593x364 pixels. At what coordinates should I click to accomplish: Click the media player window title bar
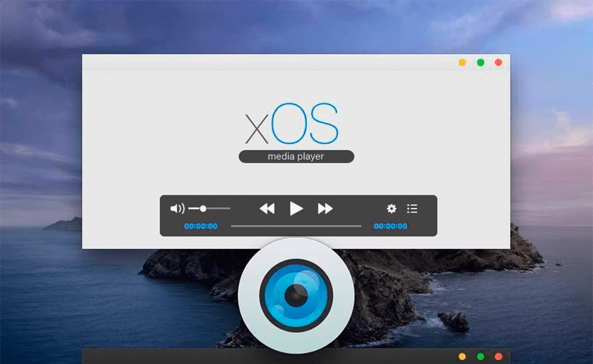(264, 63)
